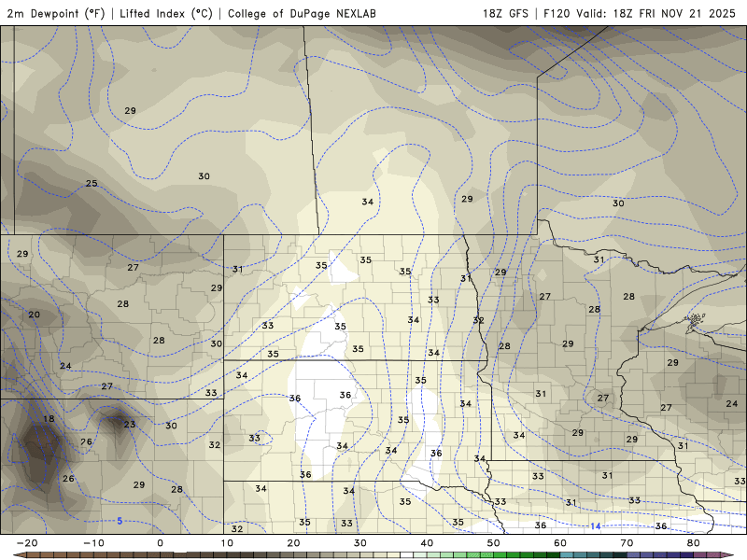Click the colorbar tick label 40
Viewport: 747px width, 560px height.
427,543
